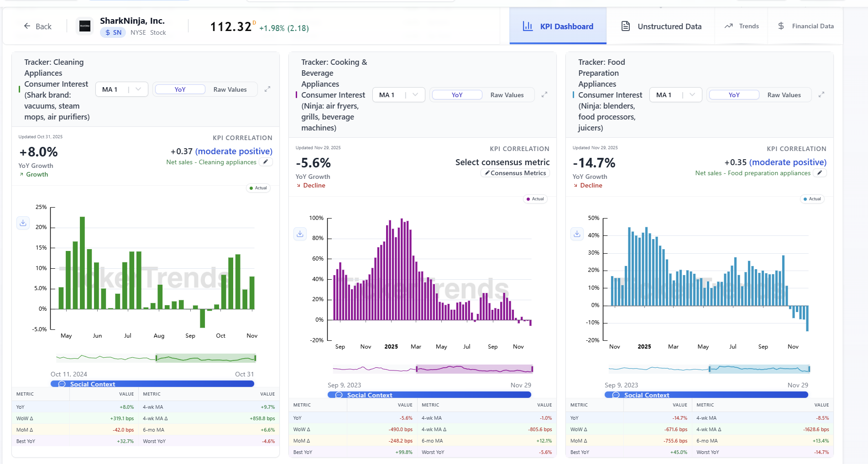Click the Back arrow icon
868x464 pixels.
27,26
